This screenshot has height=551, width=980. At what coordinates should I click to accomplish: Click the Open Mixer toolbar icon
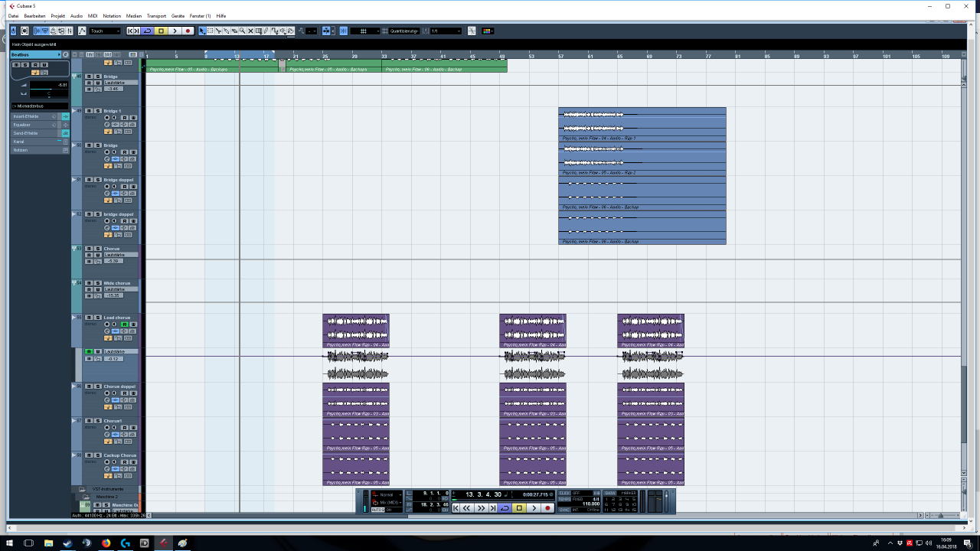coord(70,31)
